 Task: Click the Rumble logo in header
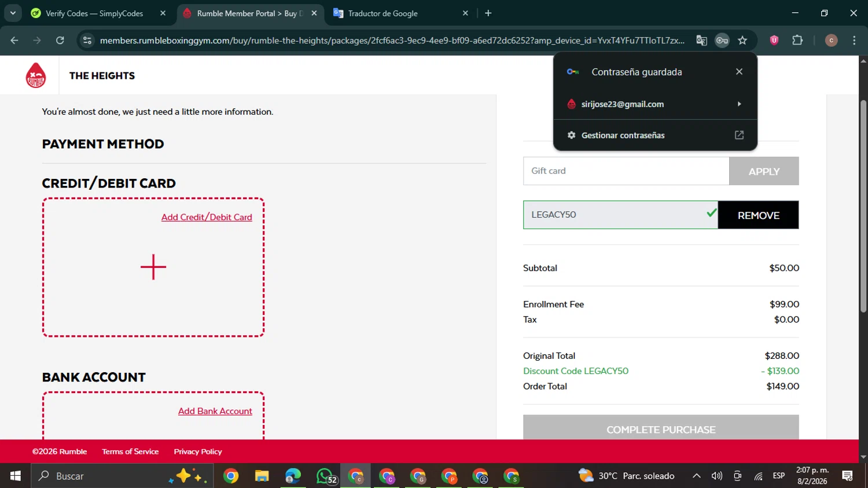(x=36, y=75)
